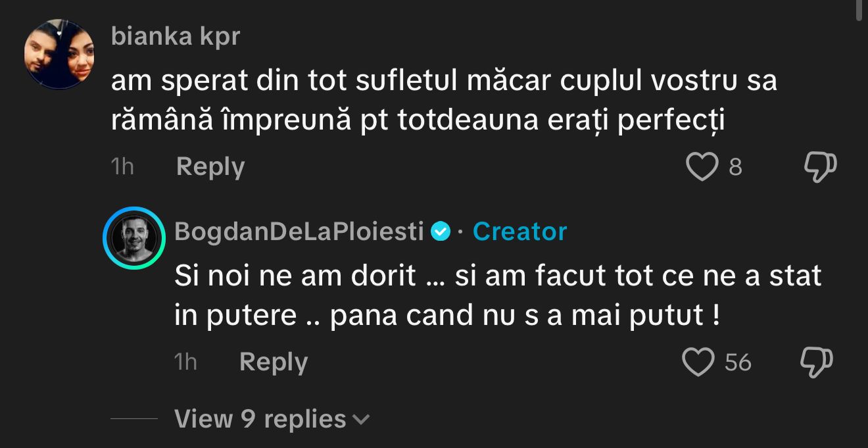Click the like count 56 on Bogdan's reply
Viewport: 868px width, 448px height.
pyautogui.click(x=738, y=362)
